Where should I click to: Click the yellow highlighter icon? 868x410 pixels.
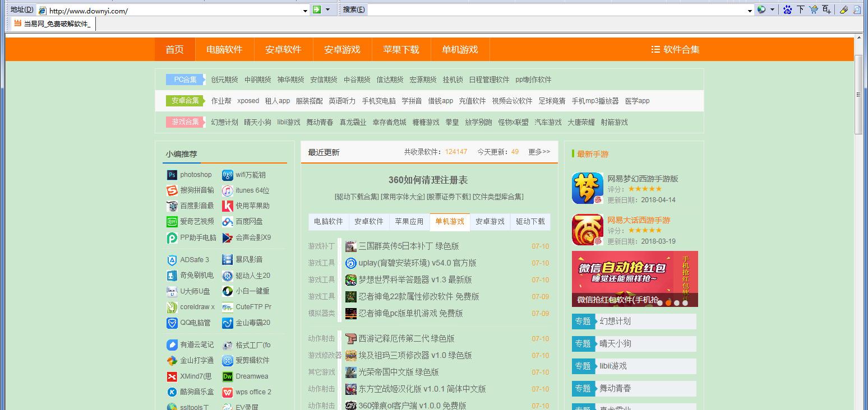coord(843,10)
